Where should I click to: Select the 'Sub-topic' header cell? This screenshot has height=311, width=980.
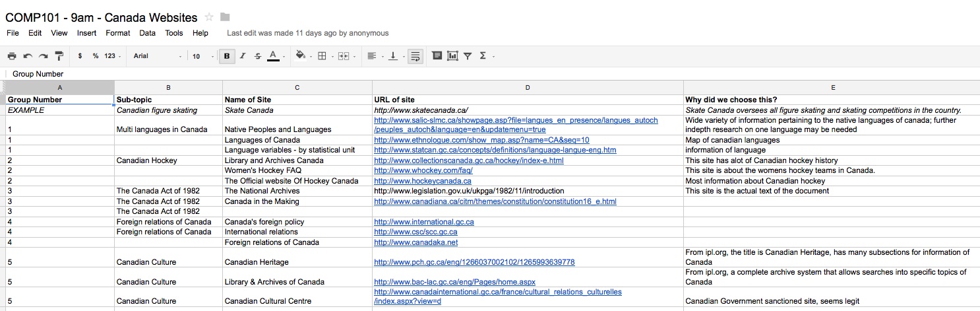[x=168, y=100]
